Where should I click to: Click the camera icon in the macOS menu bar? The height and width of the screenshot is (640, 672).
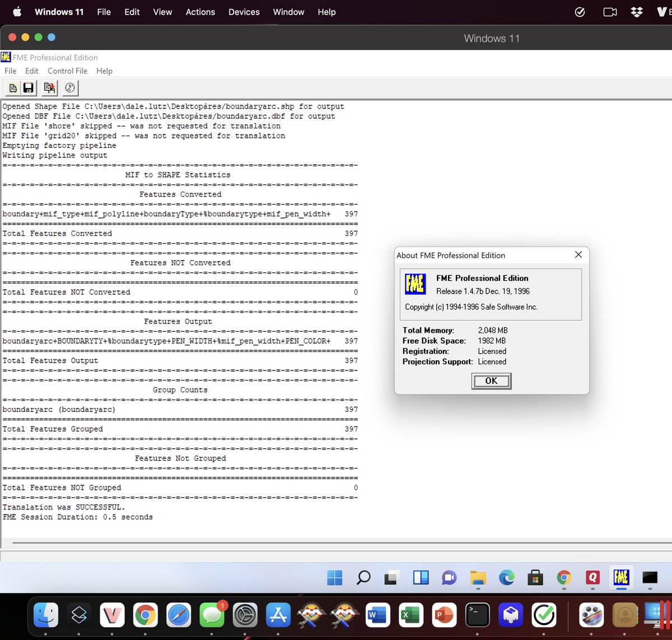click(610, 12)
